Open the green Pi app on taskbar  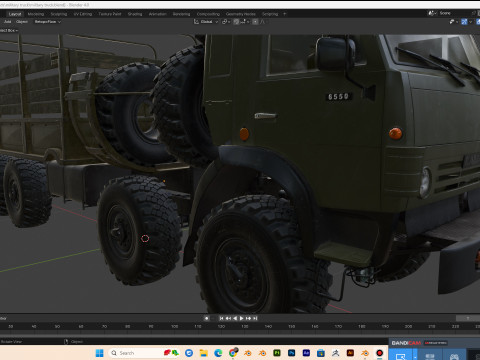pyautogui.click(x=277, y=353)
